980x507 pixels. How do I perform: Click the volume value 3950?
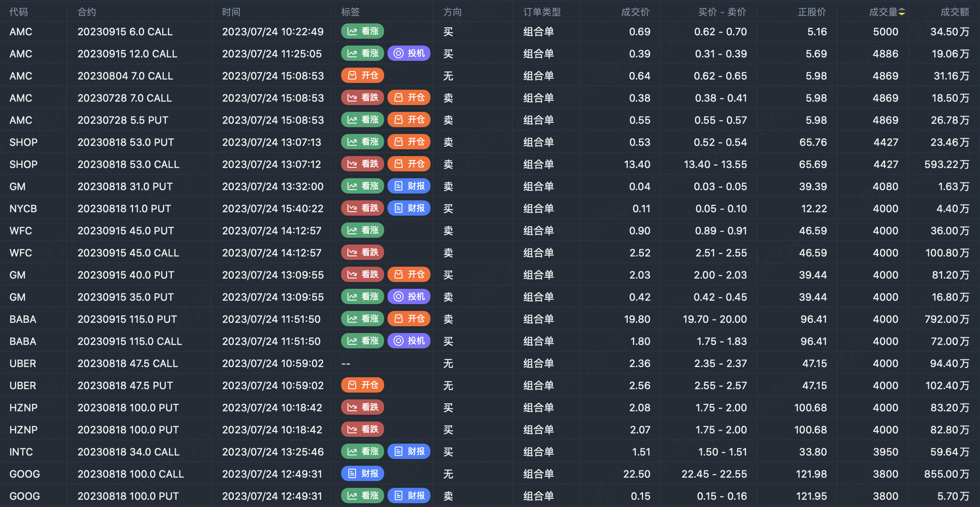tap(886, 452)
